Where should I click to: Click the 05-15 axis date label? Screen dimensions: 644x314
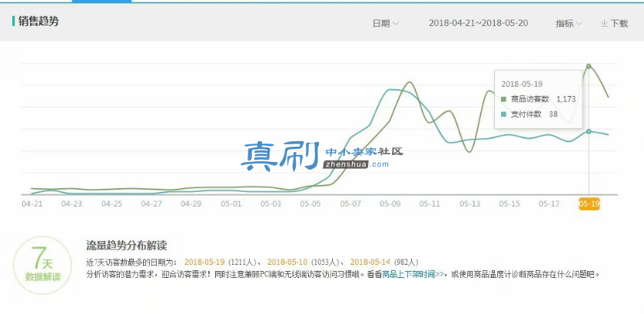click(510, 203)
